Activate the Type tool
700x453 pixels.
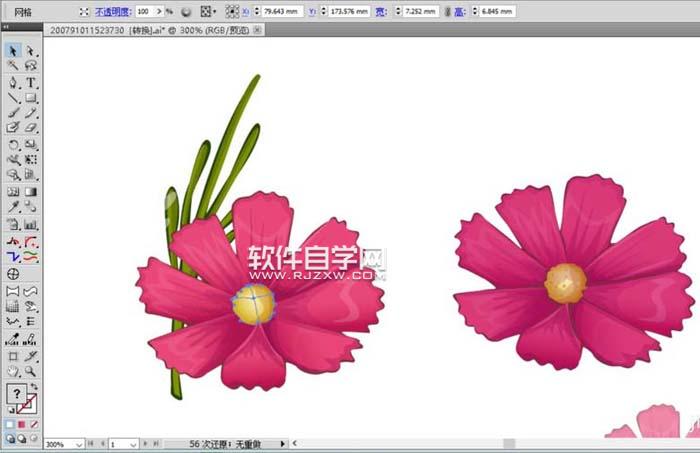tap(30, 82)
